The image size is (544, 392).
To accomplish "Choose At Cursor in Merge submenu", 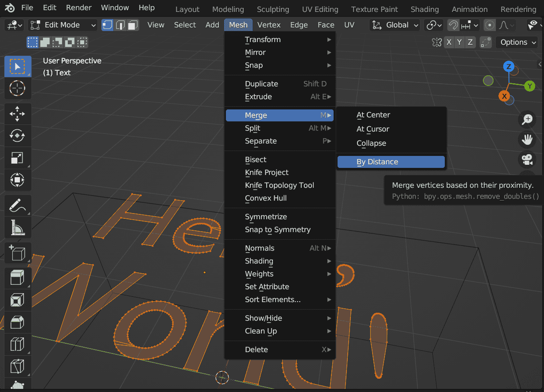I will [391, 129].
